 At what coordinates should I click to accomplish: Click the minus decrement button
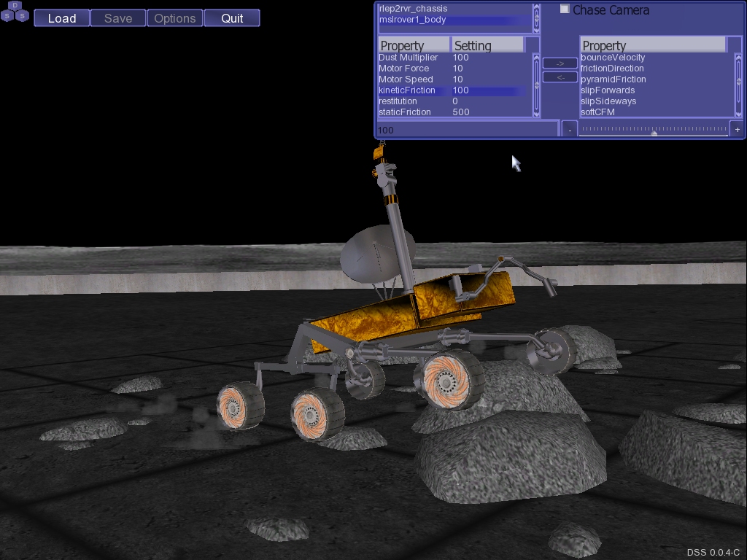pyautogui.click(x=570, y=130)
